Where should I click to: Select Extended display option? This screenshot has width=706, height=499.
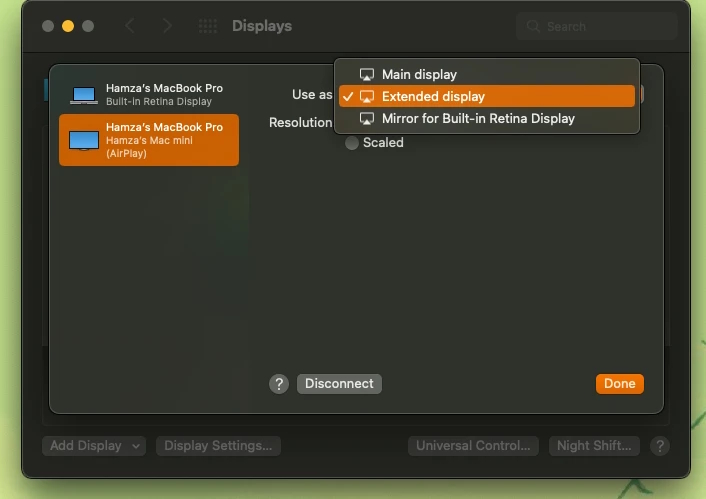point(487,96)
